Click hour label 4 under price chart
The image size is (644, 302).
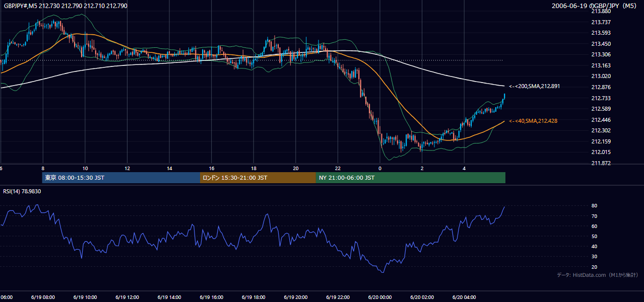click(x=465, y=169)
